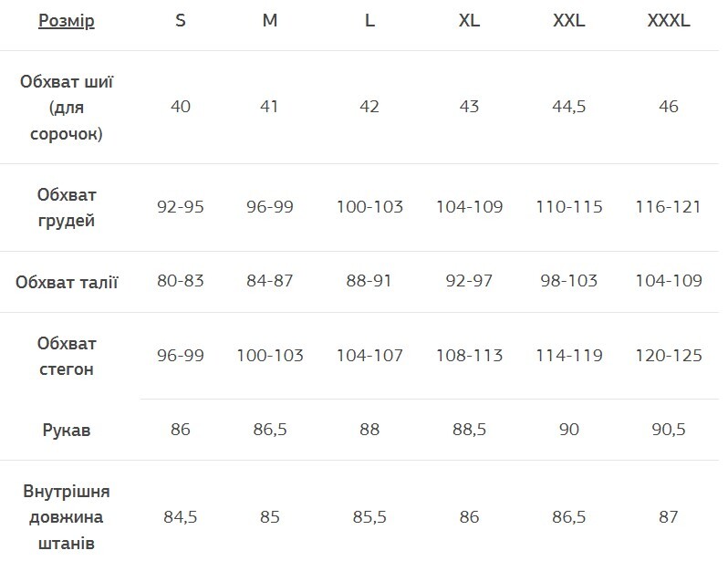Select hips value 120-125 for XXXL

click(x=668, y=356)
